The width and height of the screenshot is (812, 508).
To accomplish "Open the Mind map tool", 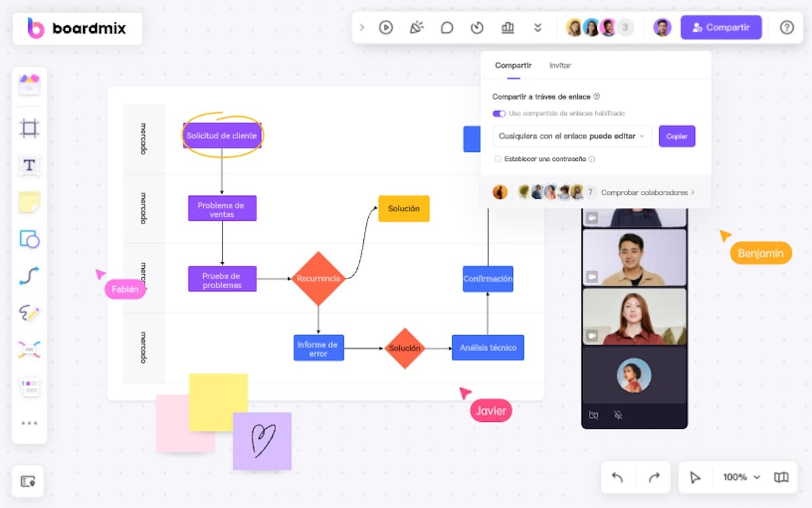I will (x=29, y=350).
